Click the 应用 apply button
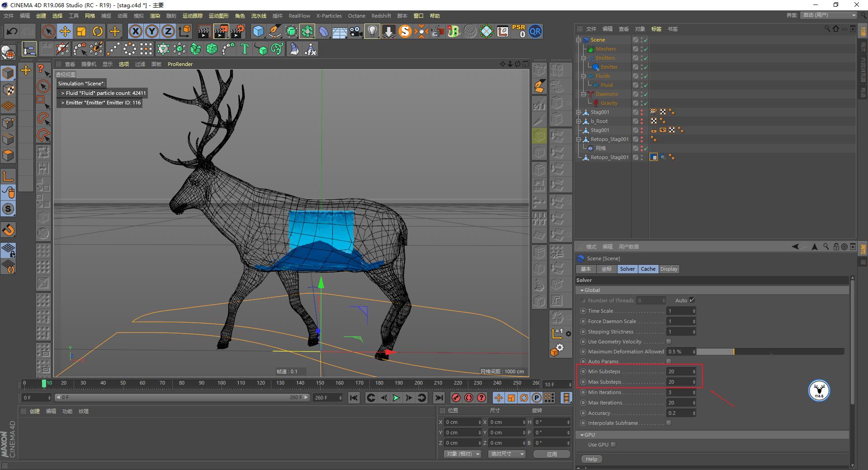 (x=552, y=454)
